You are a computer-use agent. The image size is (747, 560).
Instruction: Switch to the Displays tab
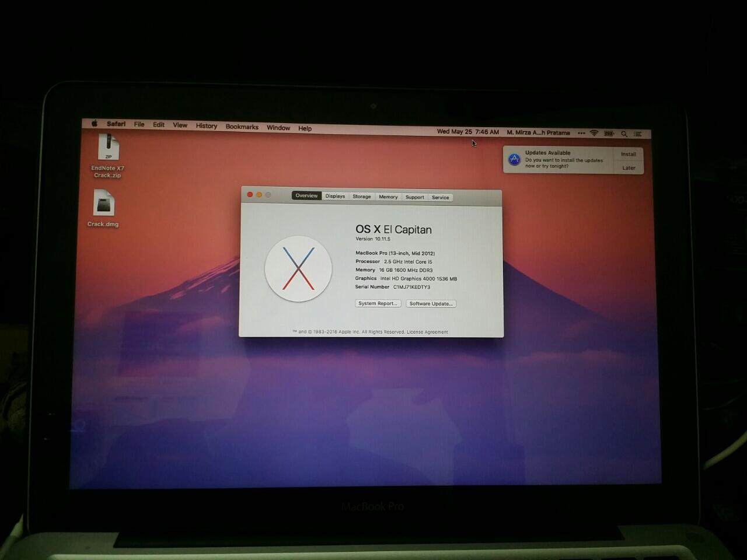coord(335,196)
